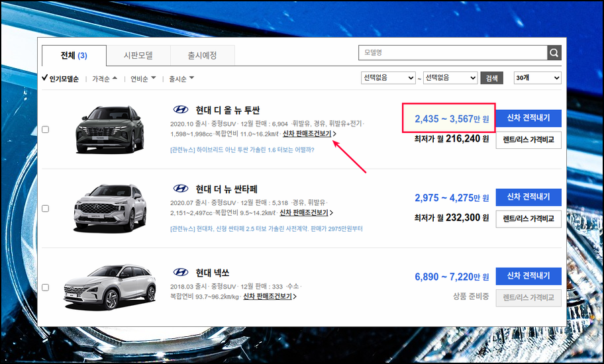Sort by 연비순
Viewport: 604px width, 364px height.
click(x=143, y=79)
